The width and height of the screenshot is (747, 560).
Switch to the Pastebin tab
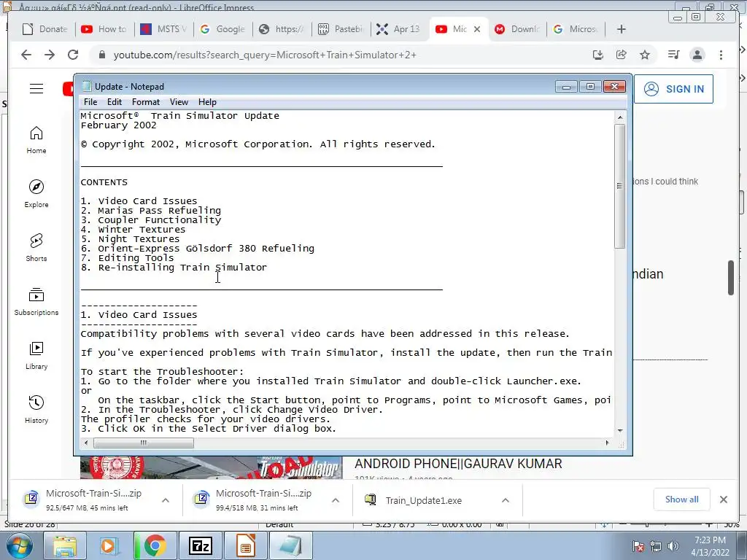pyautogui.click(x=341, y=29)
